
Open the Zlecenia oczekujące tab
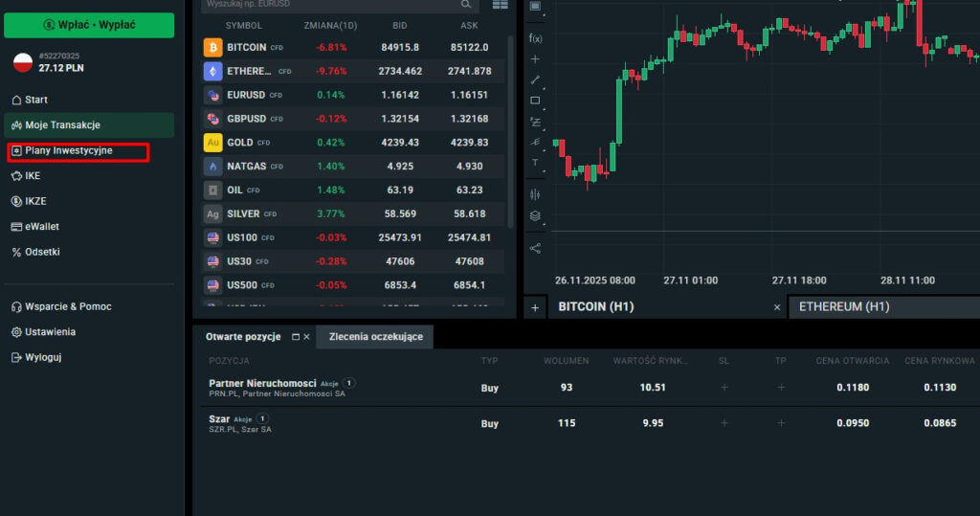(x=375, y=337)
